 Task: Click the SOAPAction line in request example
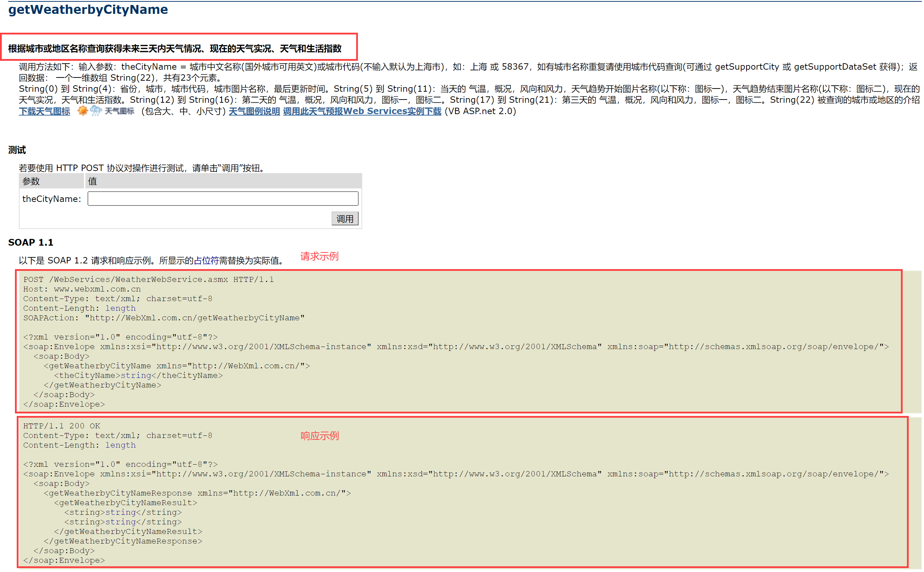pos(164,318)
